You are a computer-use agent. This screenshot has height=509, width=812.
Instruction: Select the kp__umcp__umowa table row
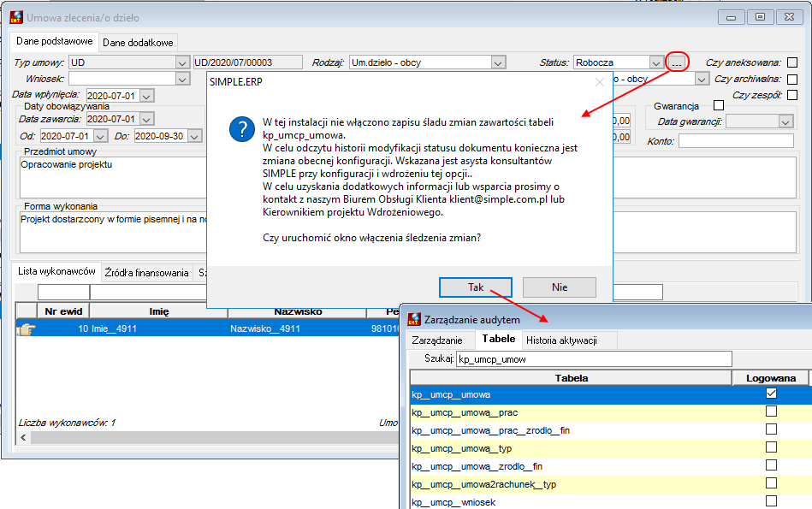(x=611, y=394)
